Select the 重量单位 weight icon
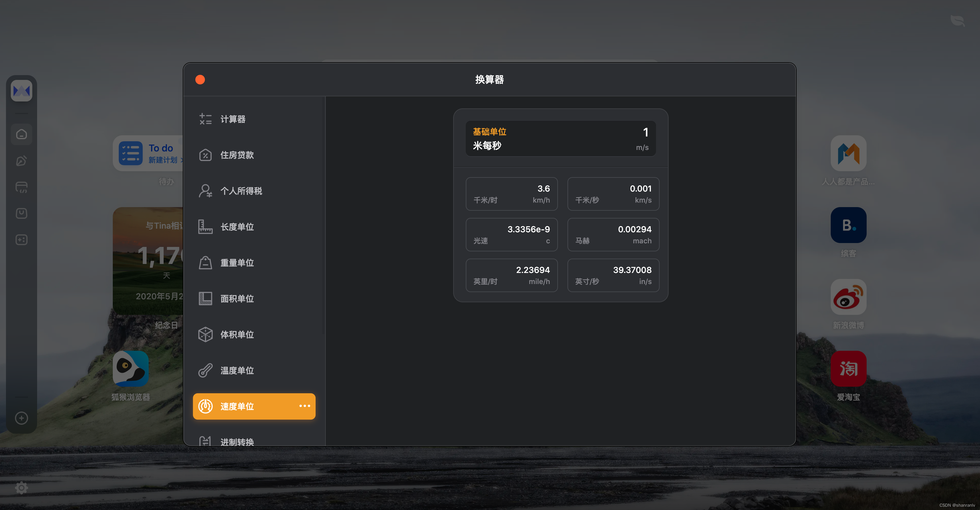 [x=206, y=262]
